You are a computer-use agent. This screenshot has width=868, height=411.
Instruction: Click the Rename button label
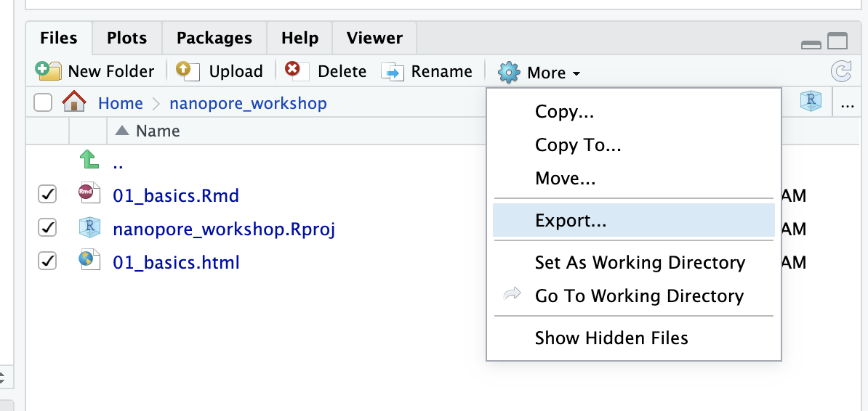(x=442, y=71)
